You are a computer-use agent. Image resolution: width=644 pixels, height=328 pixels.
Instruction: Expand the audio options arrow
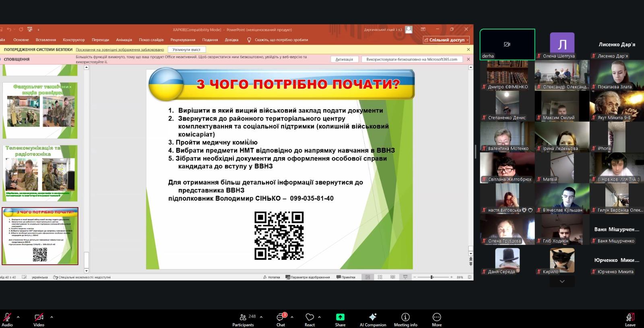coord(18,317)
